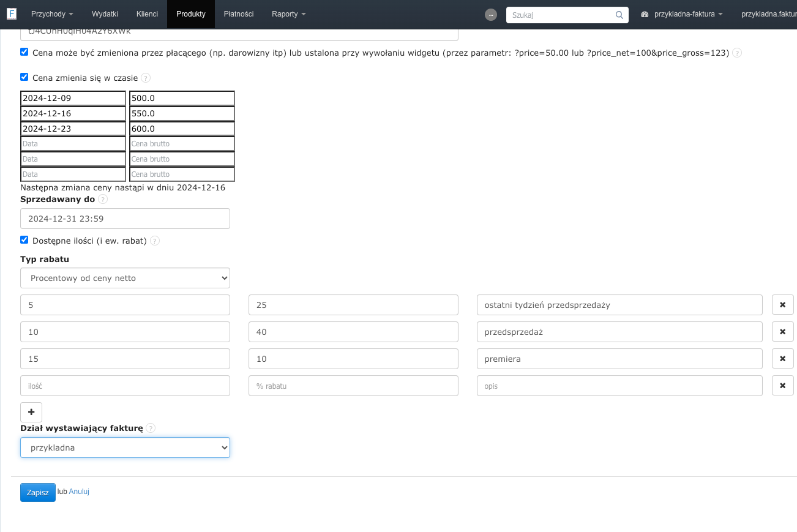
Task: Click the empty 'opis' description field
Action: 619,386
